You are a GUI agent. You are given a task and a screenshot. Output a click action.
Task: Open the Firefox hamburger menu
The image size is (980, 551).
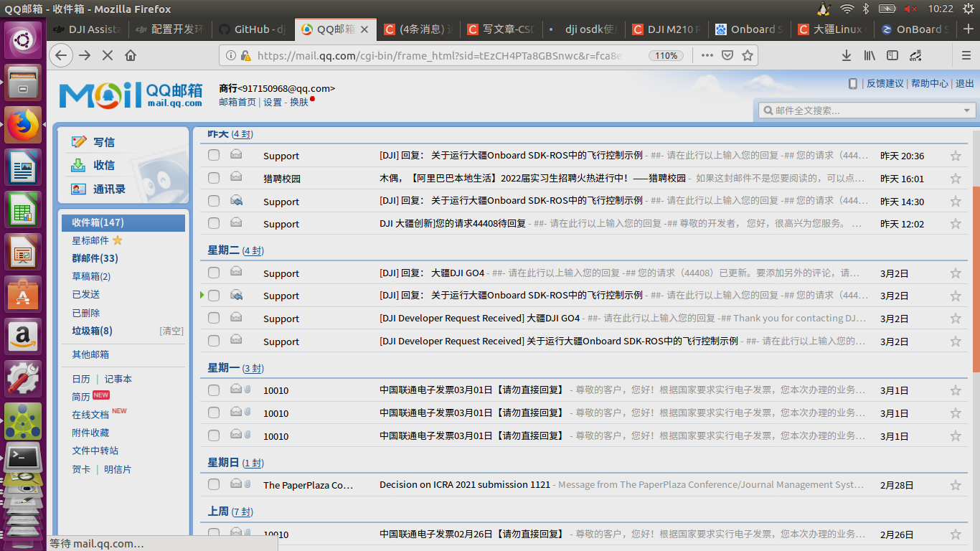coord(966,55)
